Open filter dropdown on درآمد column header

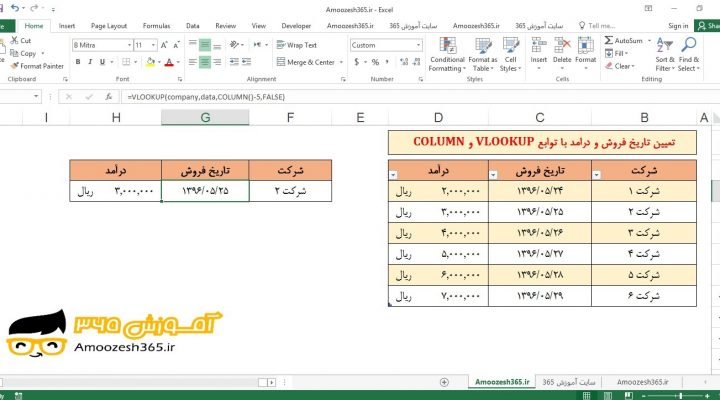(x=393, y=175)
